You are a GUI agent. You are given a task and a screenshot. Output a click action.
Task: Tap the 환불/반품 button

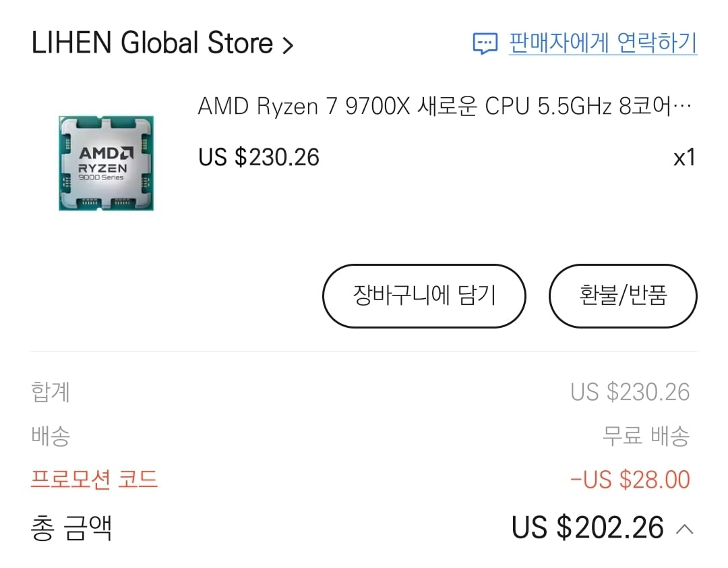coord(623,295)
